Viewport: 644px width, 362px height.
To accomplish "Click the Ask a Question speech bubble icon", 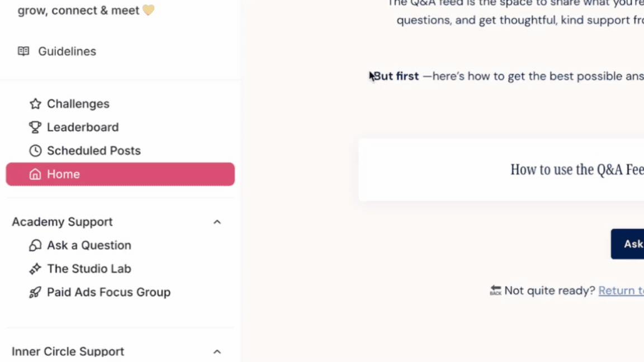I will coord(35,245).
